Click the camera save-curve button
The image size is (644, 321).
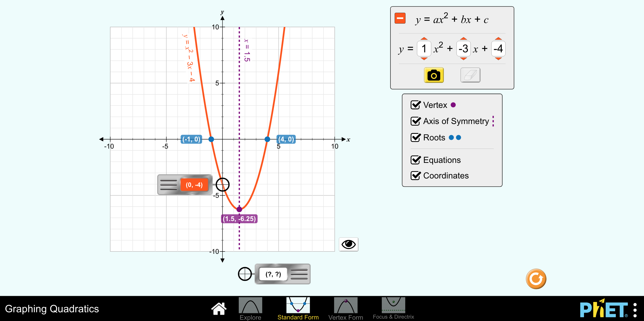pos(434,75)
